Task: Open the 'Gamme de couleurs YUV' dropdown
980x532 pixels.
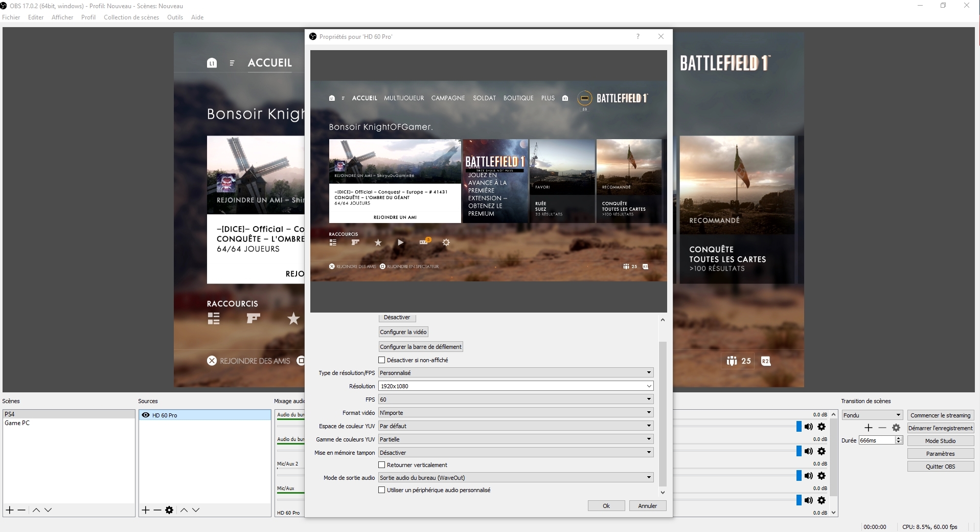Action: click(x=515, y=439)
